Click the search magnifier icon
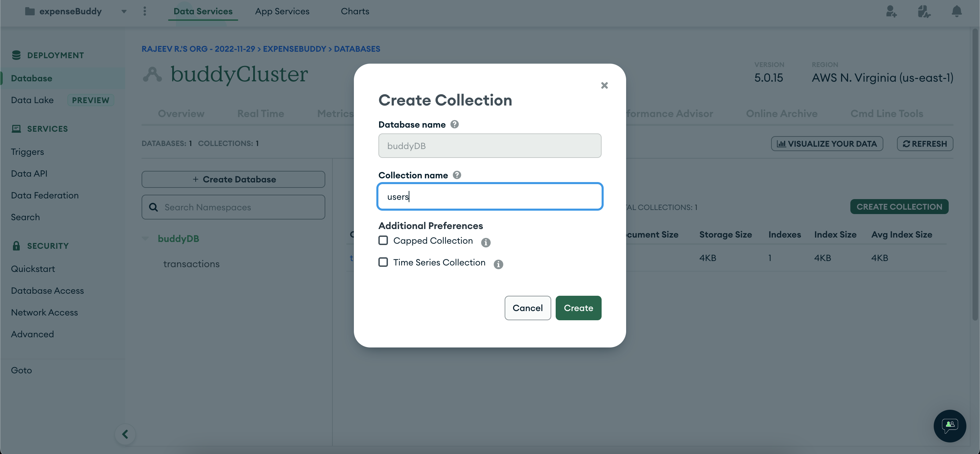980x454 pixels. [x=153, y=207]
